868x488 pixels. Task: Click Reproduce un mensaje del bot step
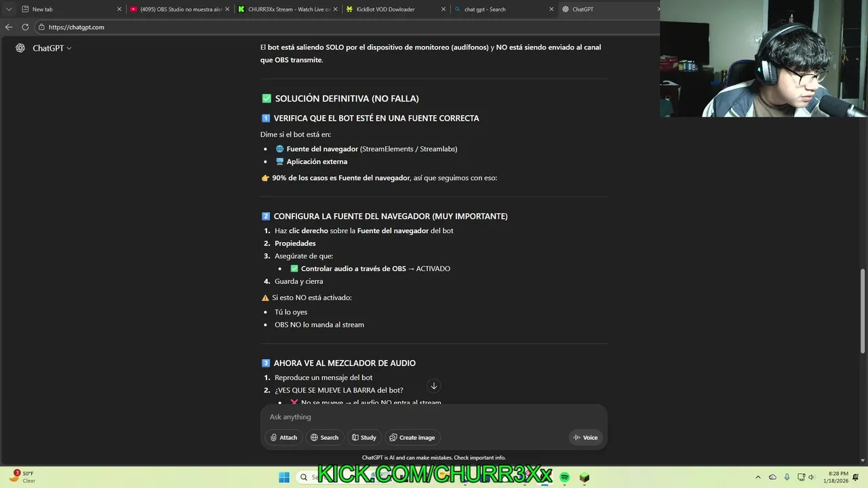pyautogui.click(x=323, y=378)
